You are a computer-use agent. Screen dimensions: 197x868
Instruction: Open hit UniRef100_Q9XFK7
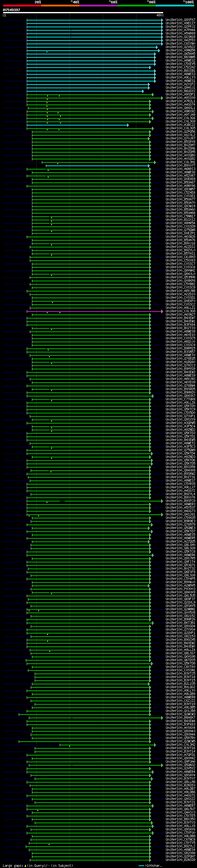tap(180, 20)
